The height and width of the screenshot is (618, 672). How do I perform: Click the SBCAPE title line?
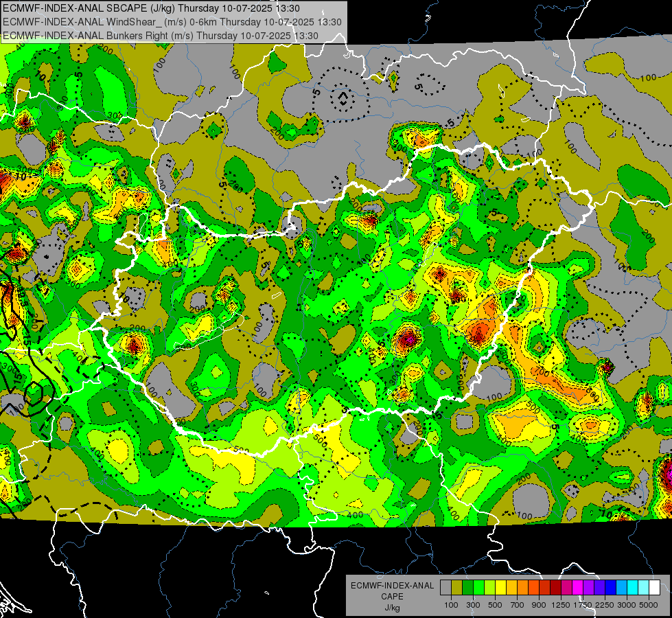pos(151,8)
